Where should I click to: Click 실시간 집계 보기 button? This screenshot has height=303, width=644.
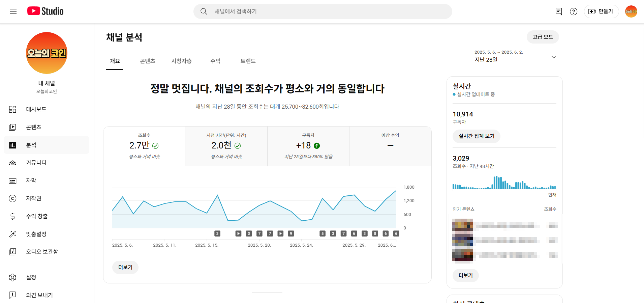pos(476,136)
